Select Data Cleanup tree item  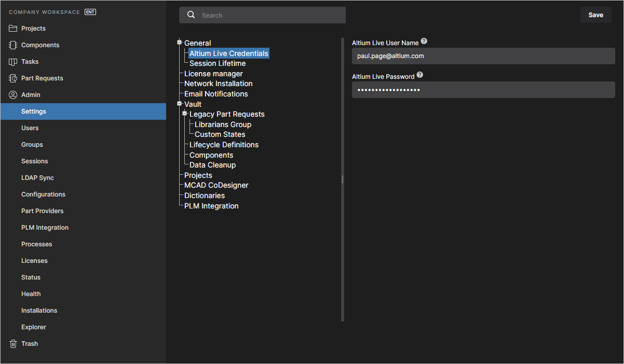click(x=213, y=165)
